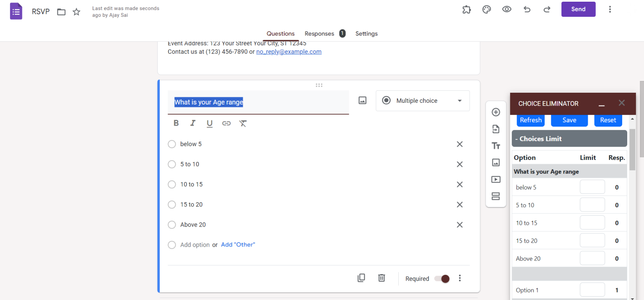Click the Send button
Viewport: 644px width, 300px height.
click(578, 9)
